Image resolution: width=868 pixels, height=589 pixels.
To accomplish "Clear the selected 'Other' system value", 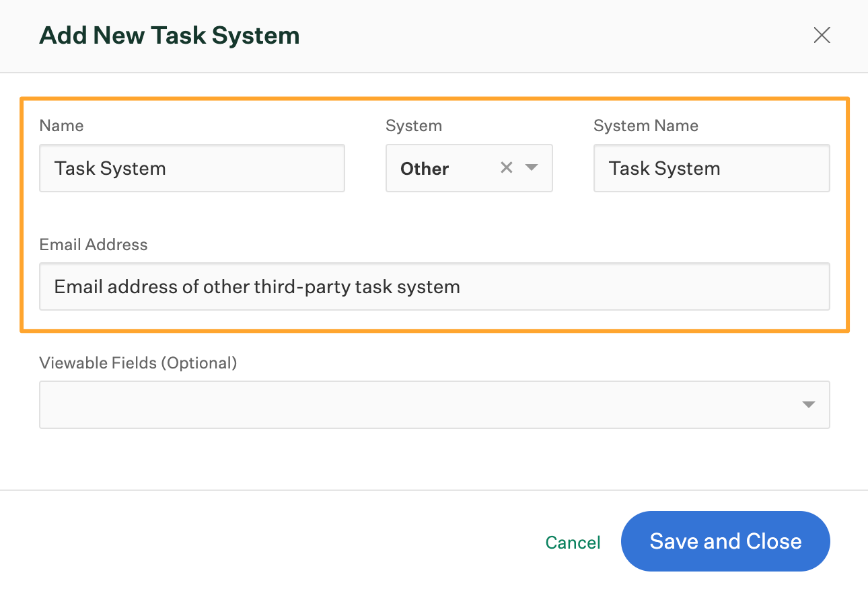I will click(507, 168).
